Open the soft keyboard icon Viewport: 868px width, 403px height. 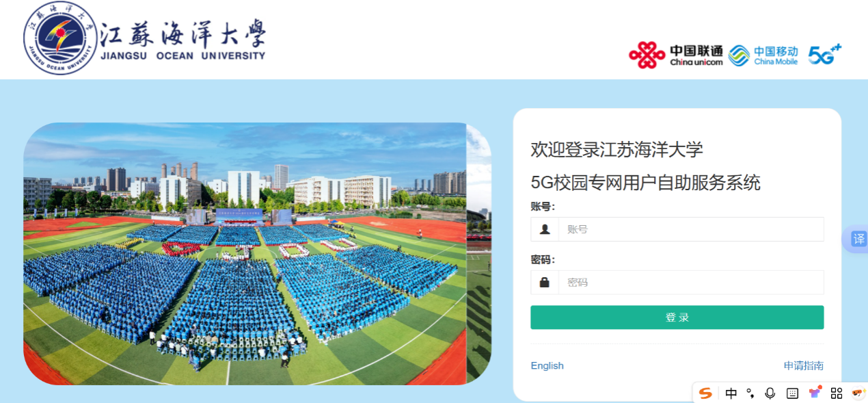792,393
